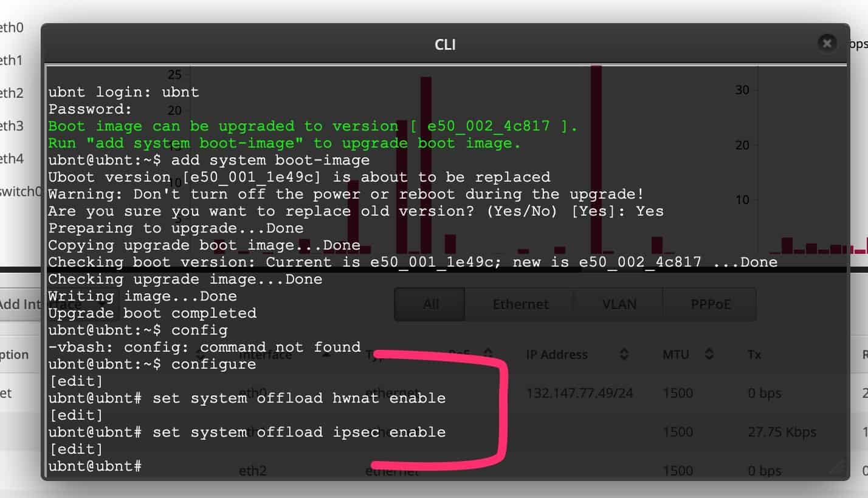
Task: Click the 'ubnt login: ubnt' line
Action: 123,92
